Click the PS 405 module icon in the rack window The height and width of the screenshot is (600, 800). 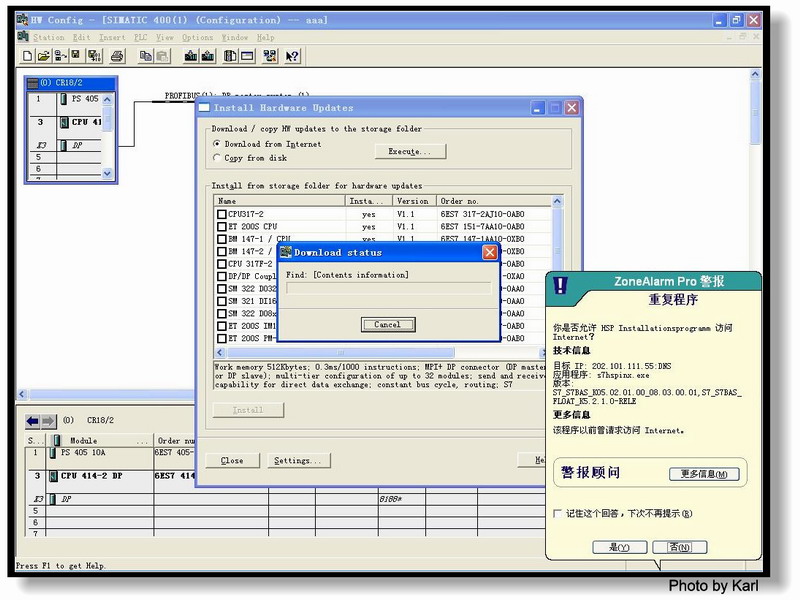(x=63, y=99)
